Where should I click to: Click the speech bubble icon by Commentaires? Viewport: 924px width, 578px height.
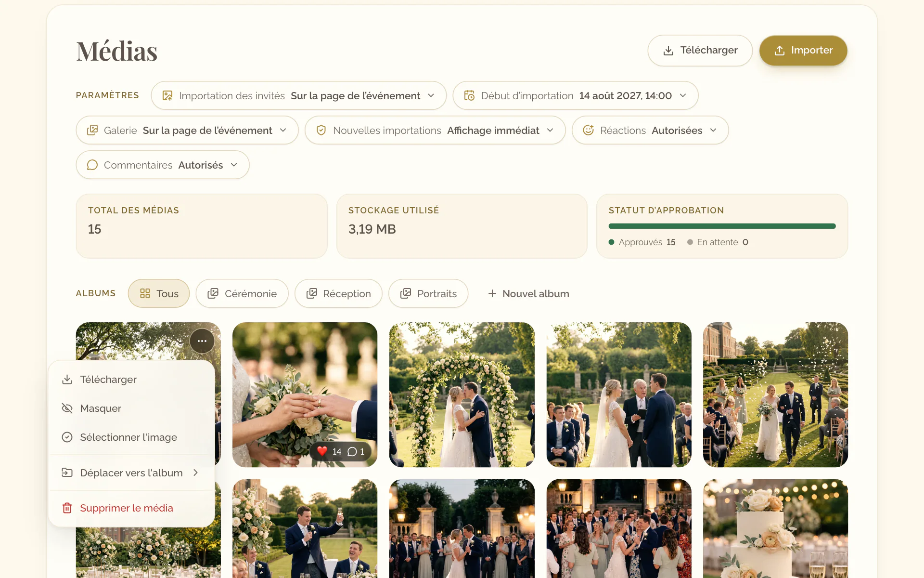pyautogui.click(x=92, y=165)
